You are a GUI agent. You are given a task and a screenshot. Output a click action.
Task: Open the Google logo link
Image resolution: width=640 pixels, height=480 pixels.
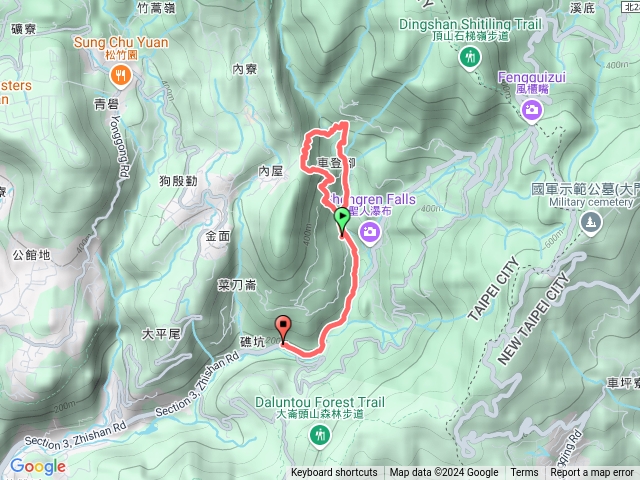38,466
